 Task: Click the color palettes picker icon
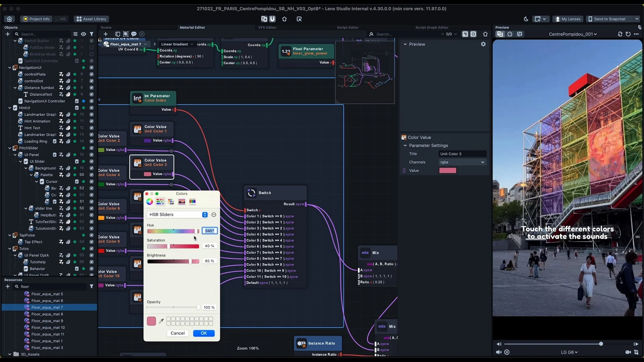[171, 202]
